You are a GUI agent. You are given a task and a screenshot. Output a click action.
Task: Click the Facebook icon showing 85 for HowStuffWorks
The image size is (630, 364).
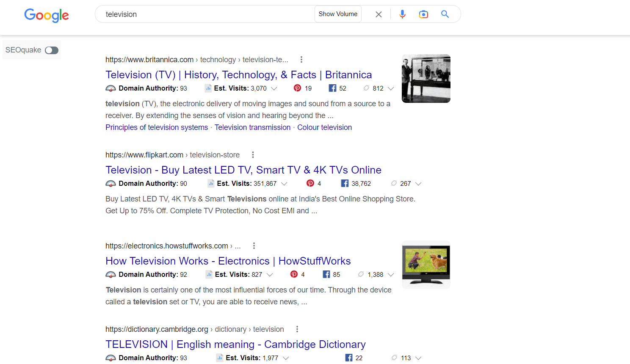[326, 274]
